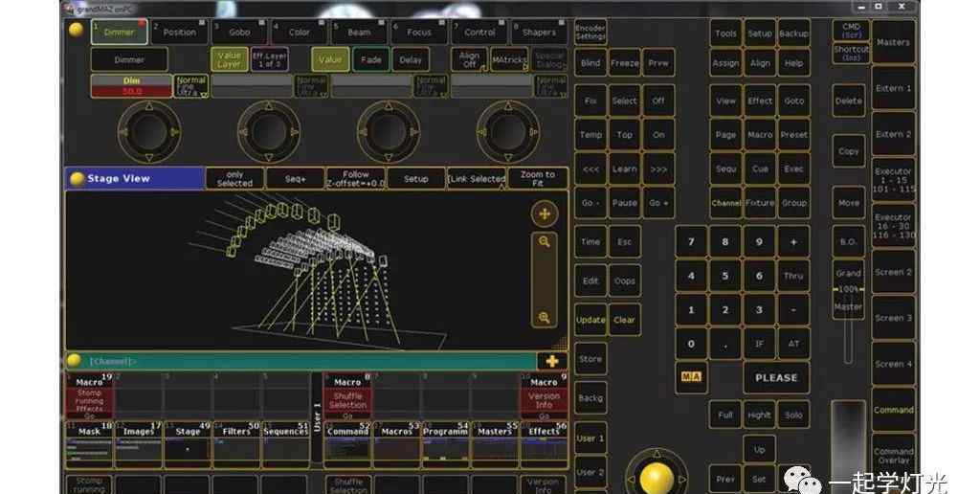Run the Shuffle Selection macro
This screenshot has width=980, height=494.
pos(347,396)
